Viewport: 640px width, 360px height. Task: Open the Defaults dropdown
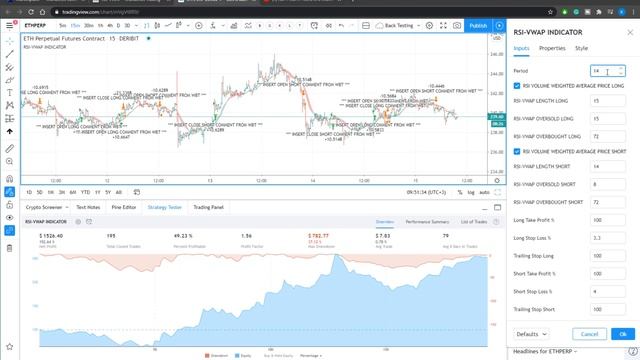[531, 334]
